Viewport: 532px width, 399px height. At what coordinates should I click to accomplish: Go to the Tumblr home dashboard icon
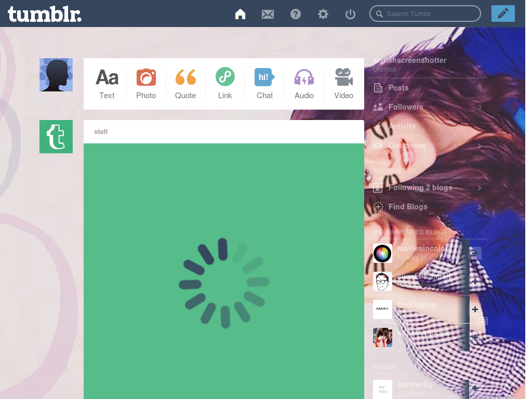tap(240, 14)
